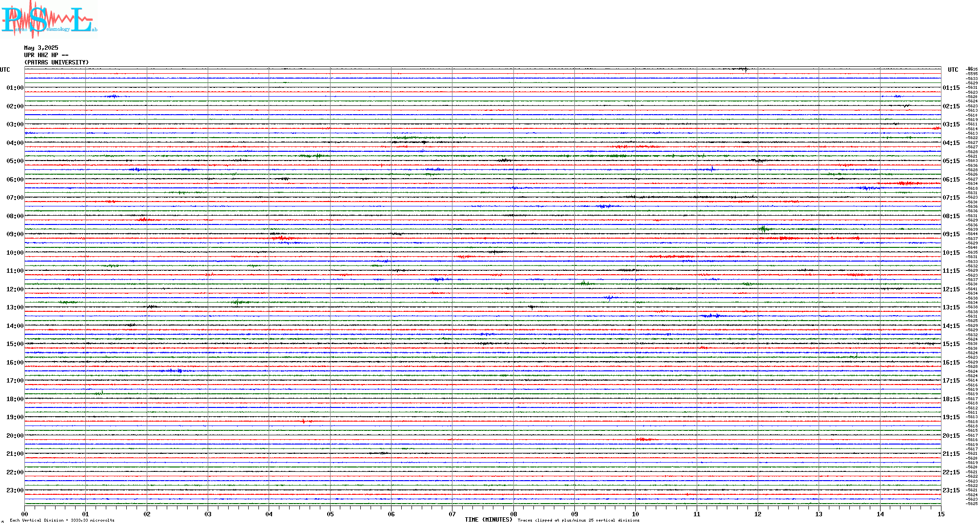The width and height of the screenshot is (980, 527).
Task: Click the minute tick label 14
Action: (880, 514)
